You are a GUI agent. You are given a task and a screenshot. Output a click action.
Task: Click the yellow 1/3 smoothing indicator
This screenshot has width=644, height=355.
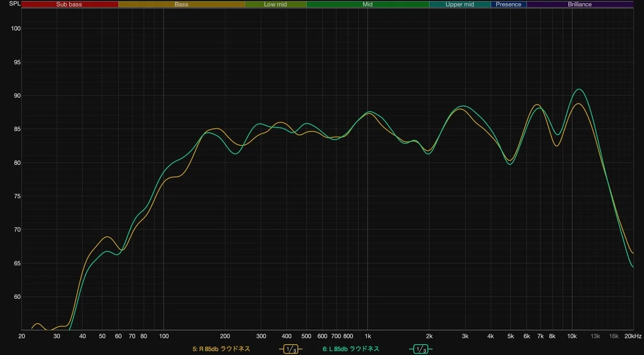291,349
